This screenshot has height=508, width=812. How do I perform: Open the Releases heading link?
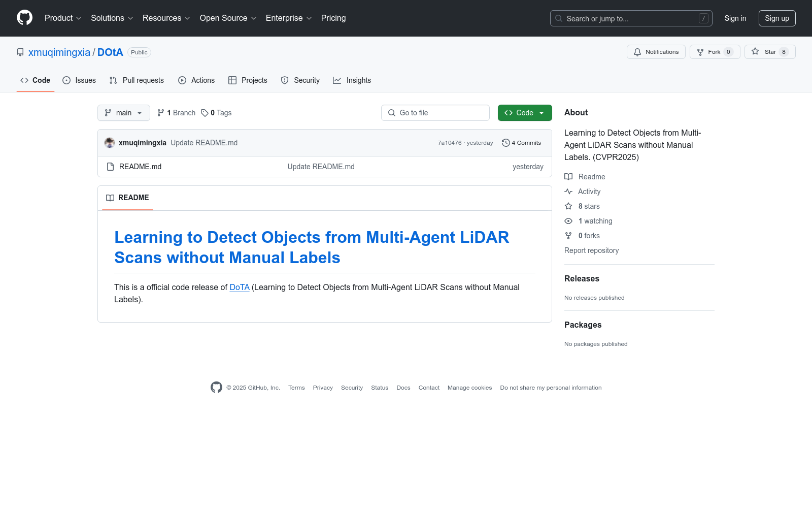pyautogui.click(x=582, y=278)
